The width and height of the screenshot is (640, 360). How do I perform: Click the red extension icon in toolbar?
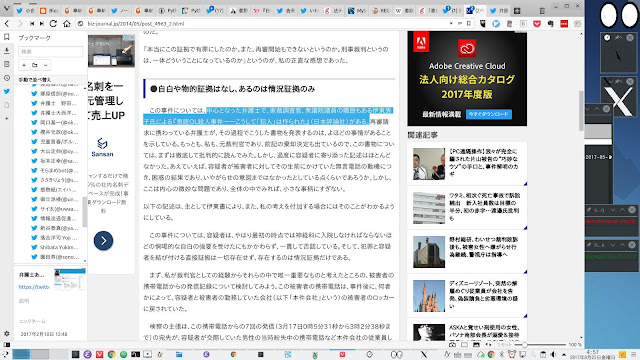pyautogui.click(x=564, y=24)
